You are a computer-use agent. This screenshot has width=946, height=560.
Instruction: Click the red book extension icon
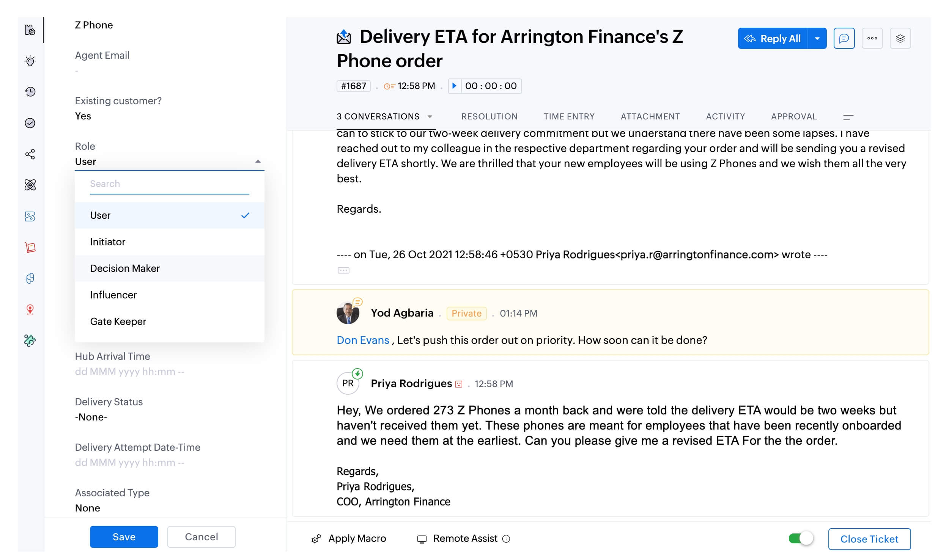pos(30,248)
